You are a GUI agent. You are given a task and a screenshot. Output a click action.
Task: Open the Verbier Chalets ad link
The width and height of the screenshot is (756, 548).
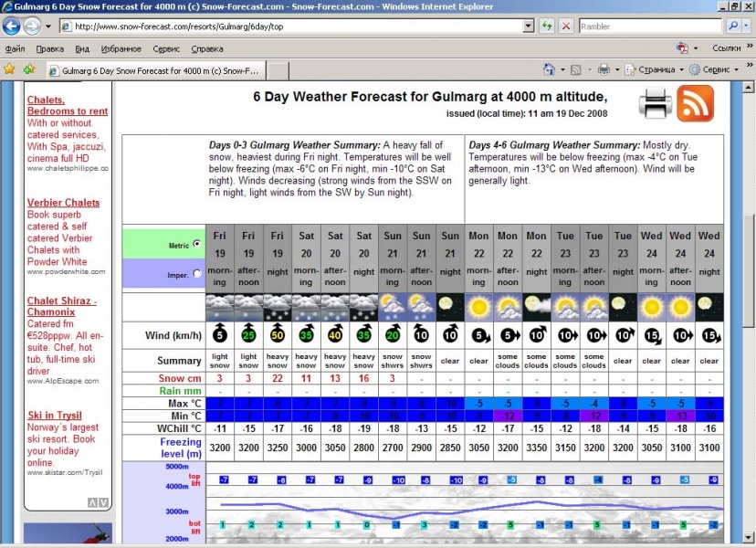63,203
